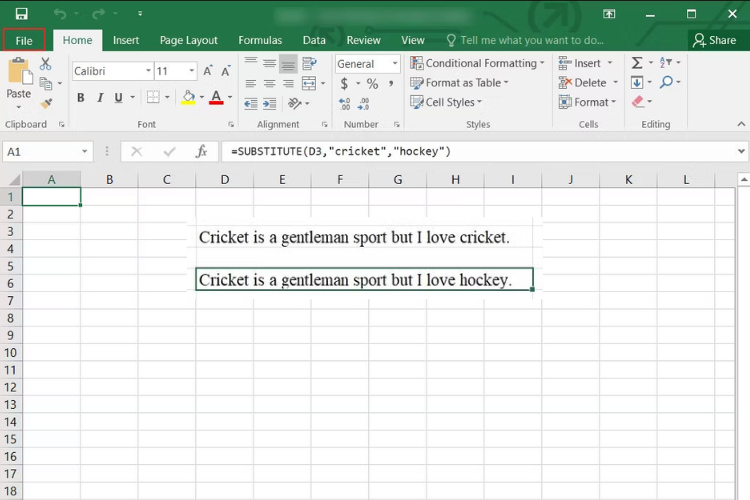
Task: Apply Comma Style
Action: pos(391,84)
